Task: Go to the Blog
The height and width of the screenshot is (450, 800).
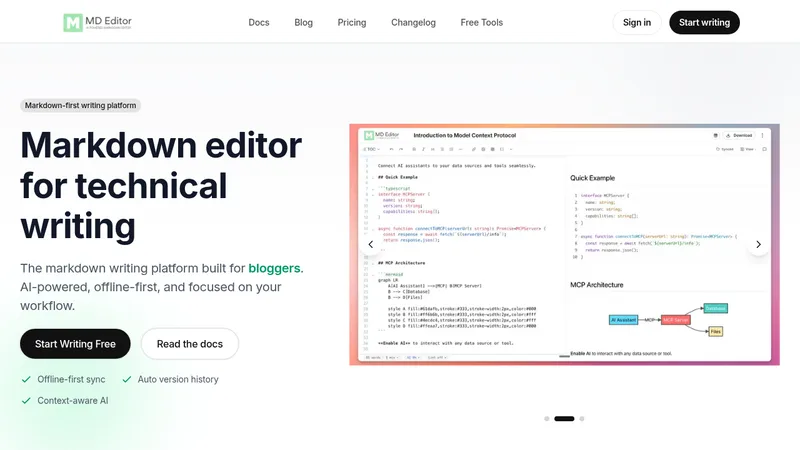Action: pos(304,22)
